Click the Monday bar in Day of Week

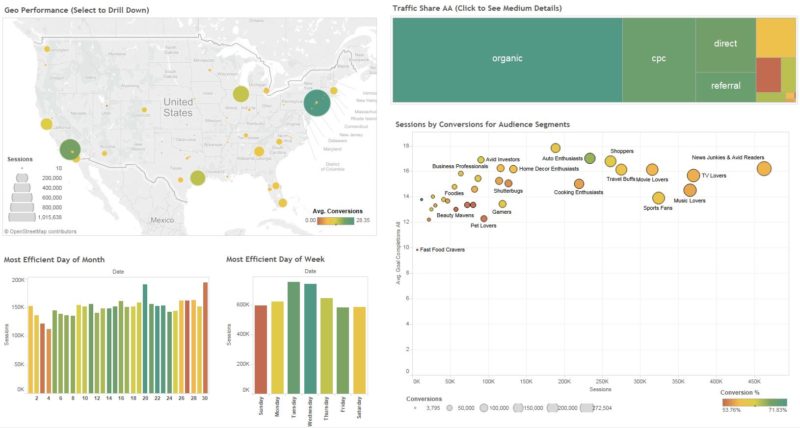coord(278,347)
